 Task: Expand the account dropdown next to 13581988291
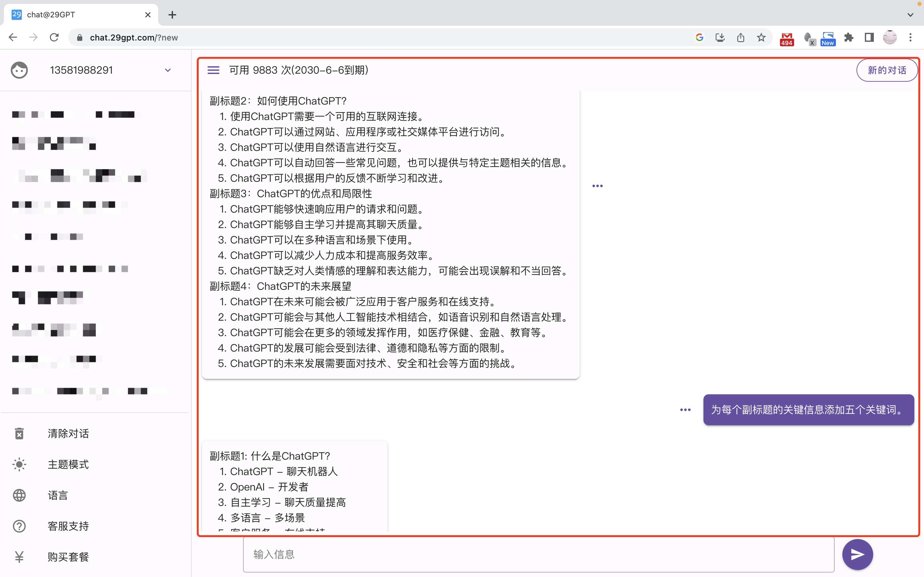168,70
